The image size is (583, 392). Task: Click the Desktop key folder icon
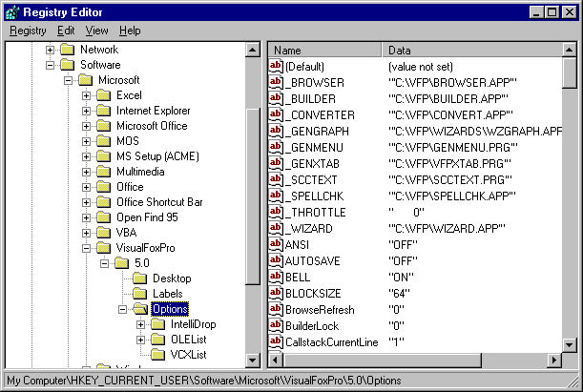139,279
